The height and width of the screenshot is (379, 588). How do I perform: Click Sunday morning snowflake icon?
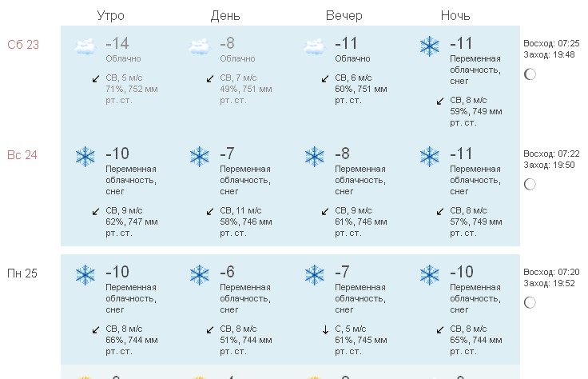[x=85, y=157]
